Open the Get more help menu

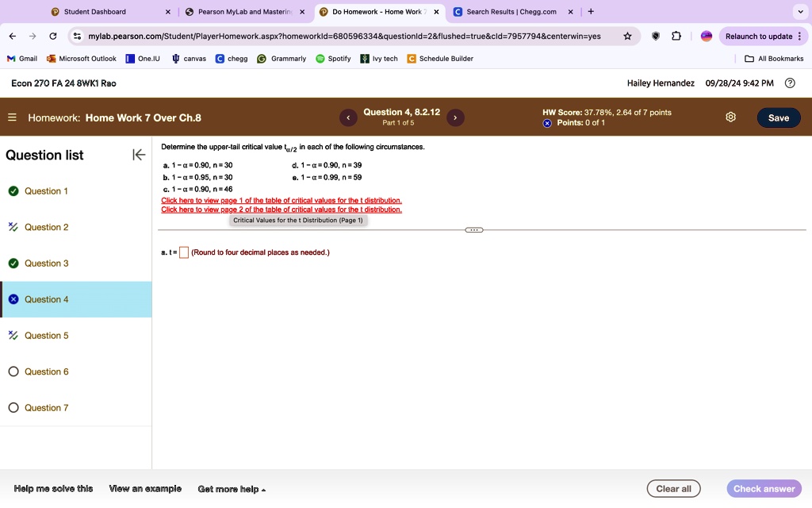pyautogui.click(x=232, y=489)
